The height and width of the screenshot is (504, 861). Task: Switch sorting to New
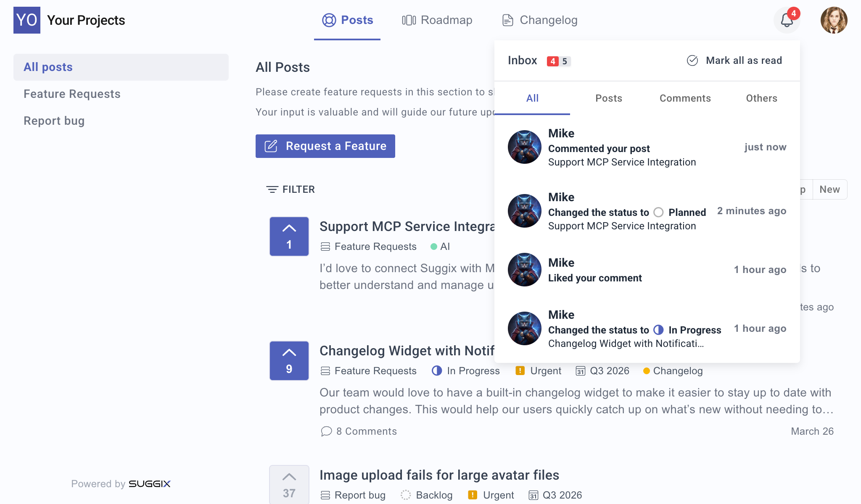point(829,189)
